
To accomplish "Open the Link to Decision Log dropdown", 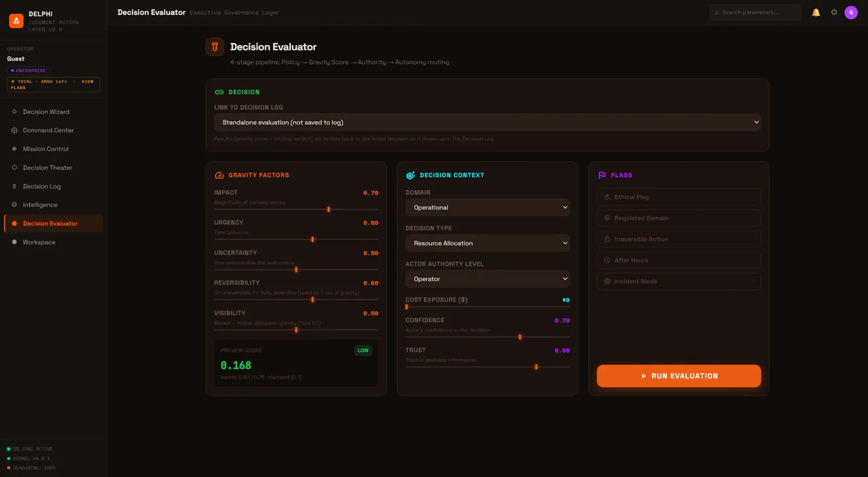I will coord(487,123).
